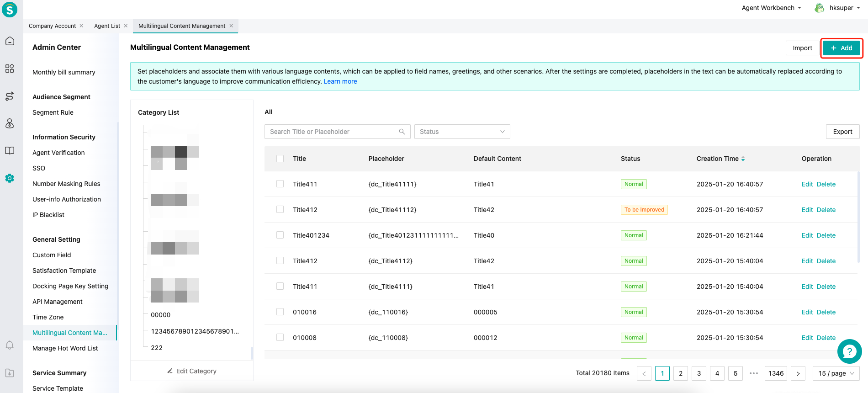Open the help question mark bubble

[850, 351]
